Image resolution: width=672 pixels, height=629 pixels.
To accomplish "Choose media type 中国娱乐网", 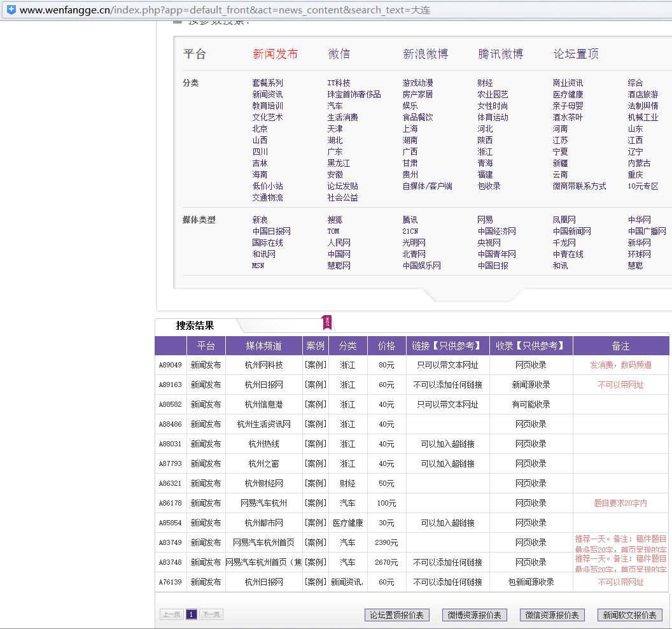I will coord(421,266).
